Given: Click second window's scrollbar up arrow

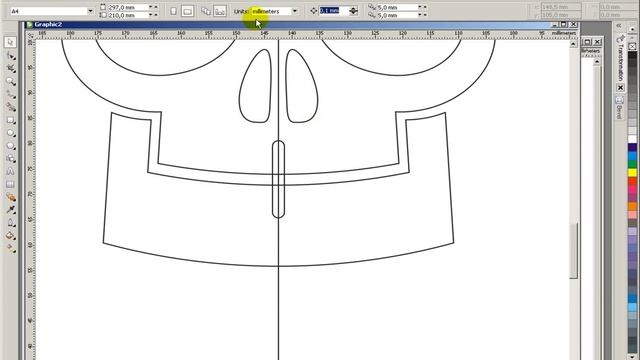Looking at the screenshot, I should [597, 62].
